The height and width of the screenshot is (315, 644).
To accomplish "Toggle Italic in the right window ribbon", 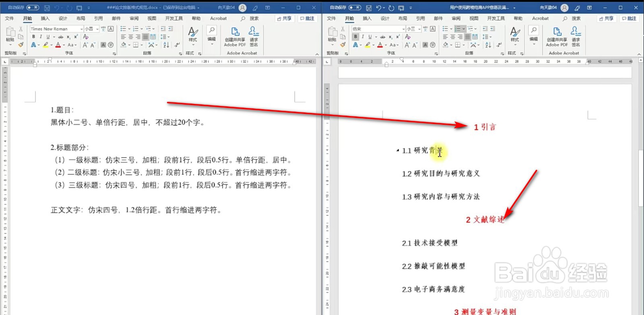I will [363, 37].
